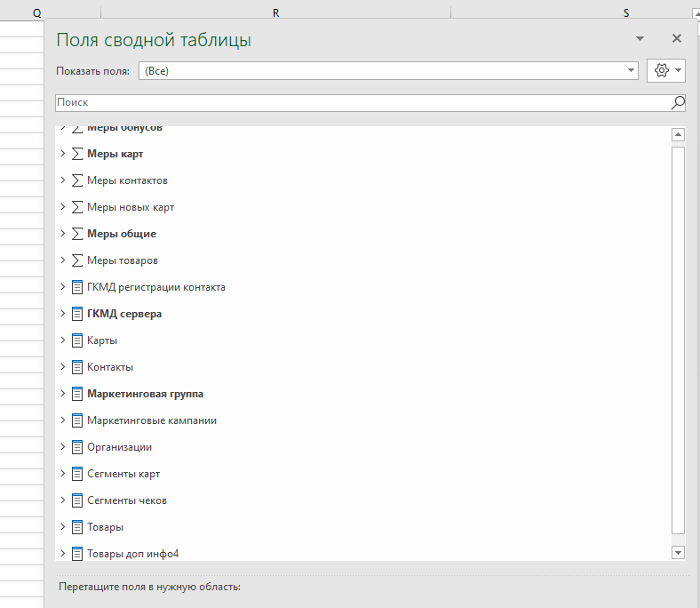This screenshot has width=700, height=608.
Task: Open the task pane options arrow menu
Action: click(x=640, y=39)
